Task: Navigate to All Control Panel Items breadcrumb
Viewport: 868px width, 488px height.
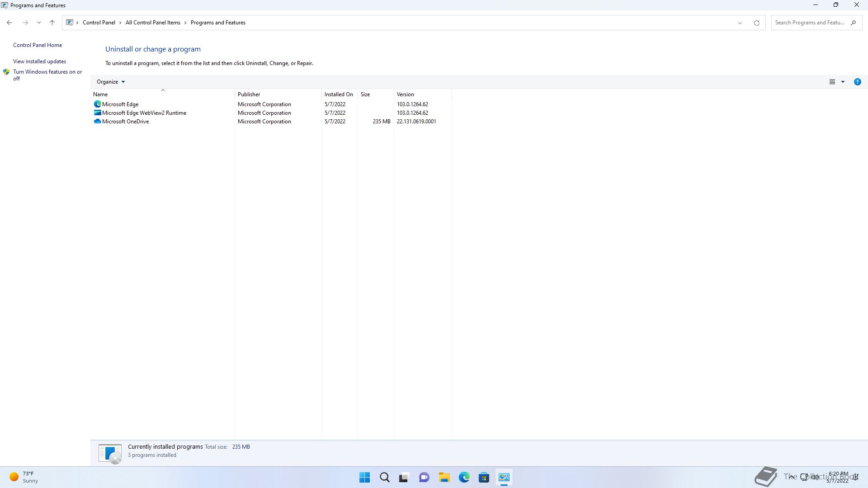Action: pyautogui.click(x=153, y=23)
